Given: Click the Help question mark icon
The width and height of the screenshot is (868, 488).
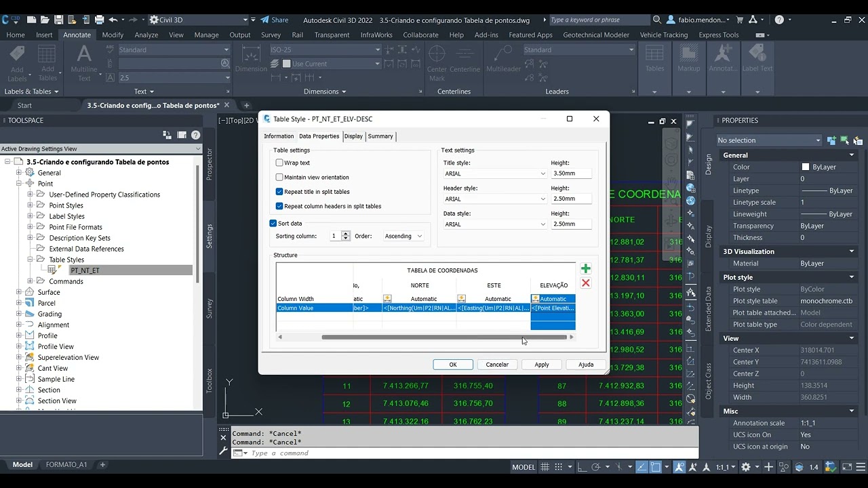Looking at the screenshot, I should click(x=779, y=20).
